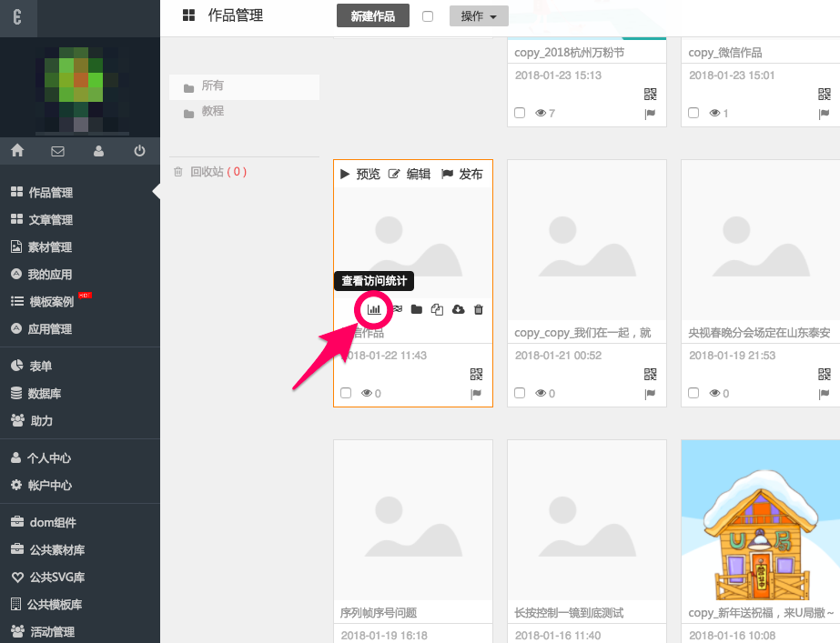The width and height of the screenshot is (840, 643).
Task: Select the checkbox on copy_copy_我们在一起 card
Action: coord(520,393)
